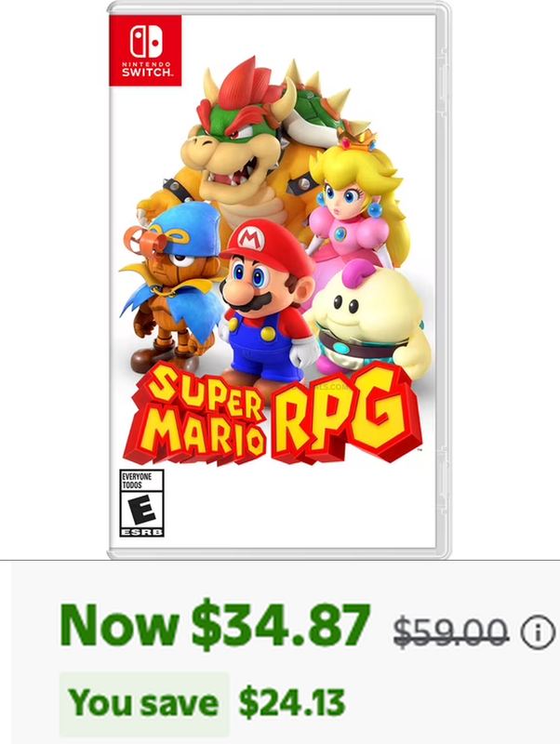Click Peach's golden crown
This screenshot has width=560, height=744.
[358, 136]
